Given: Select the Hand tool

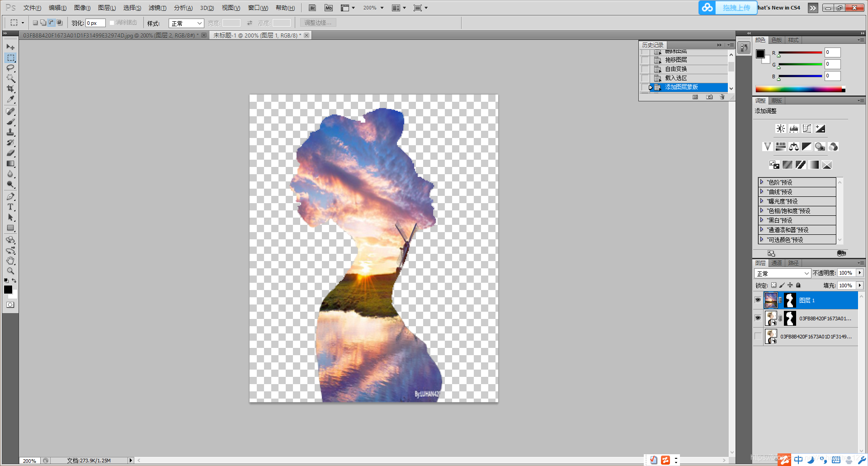Looking at the screenshot, I should (x=10, y=261).
